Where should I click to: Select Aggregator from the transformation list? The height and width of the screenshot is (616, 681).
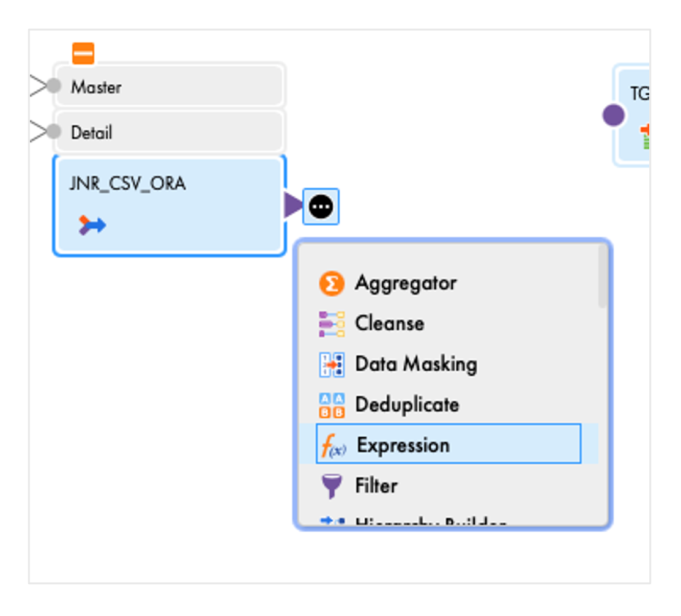(406, 283)
